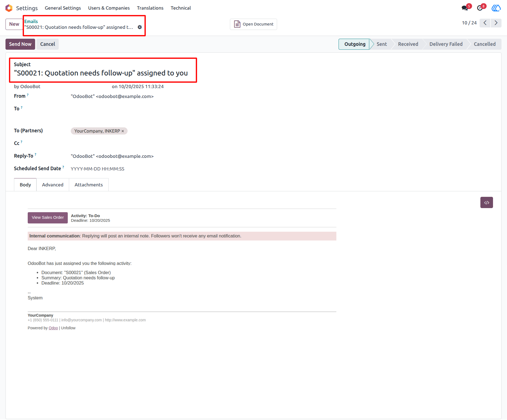The height and width of the screenshot is (420, 507).
Task: Set status to Received
Action: (x=408, y=44)
